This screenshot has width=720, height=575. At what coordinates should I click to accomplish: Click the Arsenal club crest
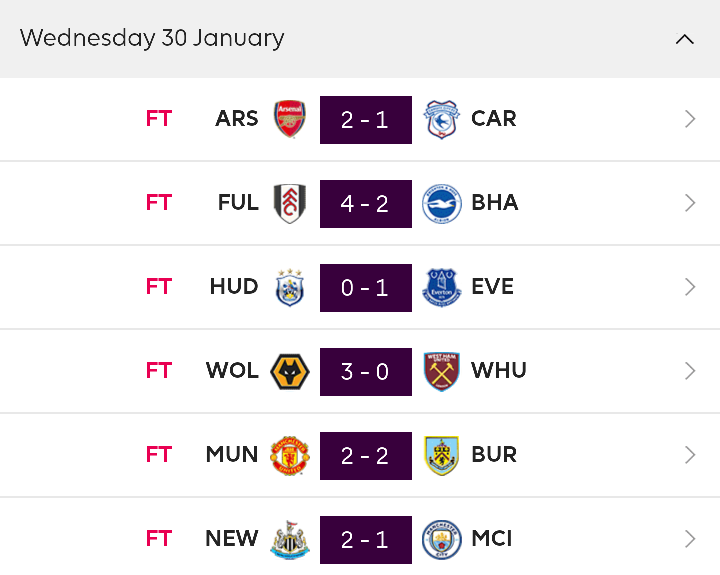click(290, 119)
